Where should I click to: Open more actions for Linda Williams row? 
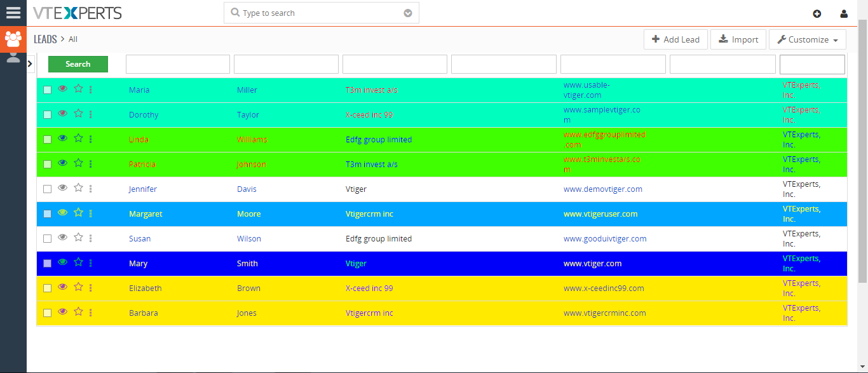pyautogui.click(x=91, y=139)
